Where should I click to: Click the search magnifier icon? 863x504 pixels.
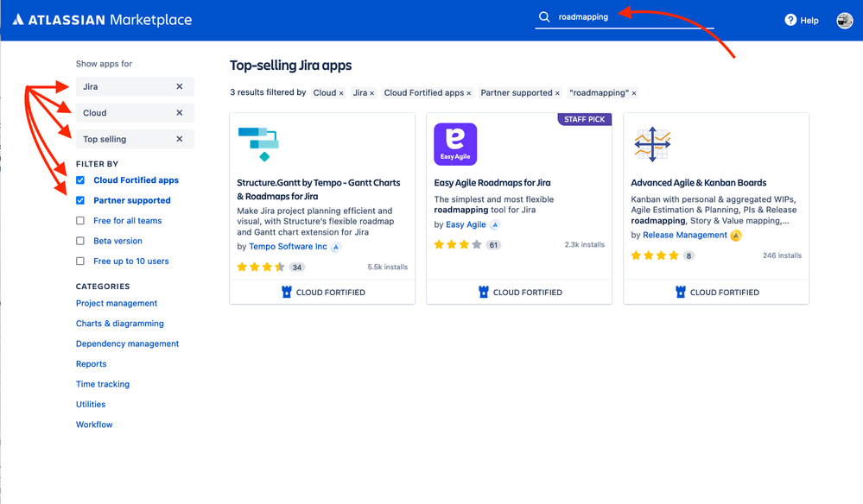coord(543,16)
